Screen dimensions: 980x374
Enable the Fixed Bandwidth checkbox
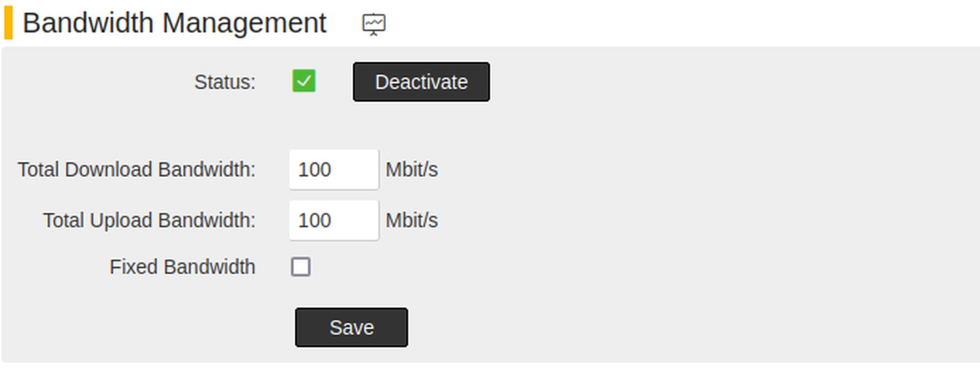pos(301,267)
